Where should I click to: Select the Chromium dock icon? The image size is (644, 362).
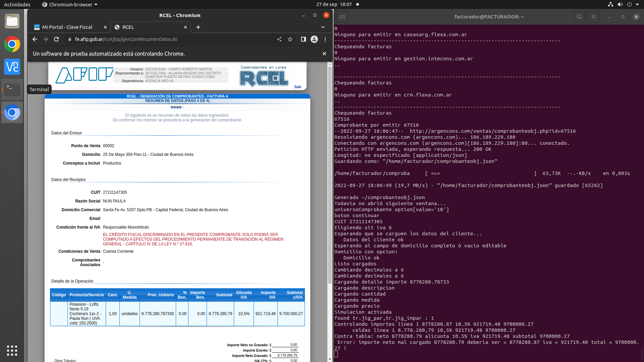12,112
